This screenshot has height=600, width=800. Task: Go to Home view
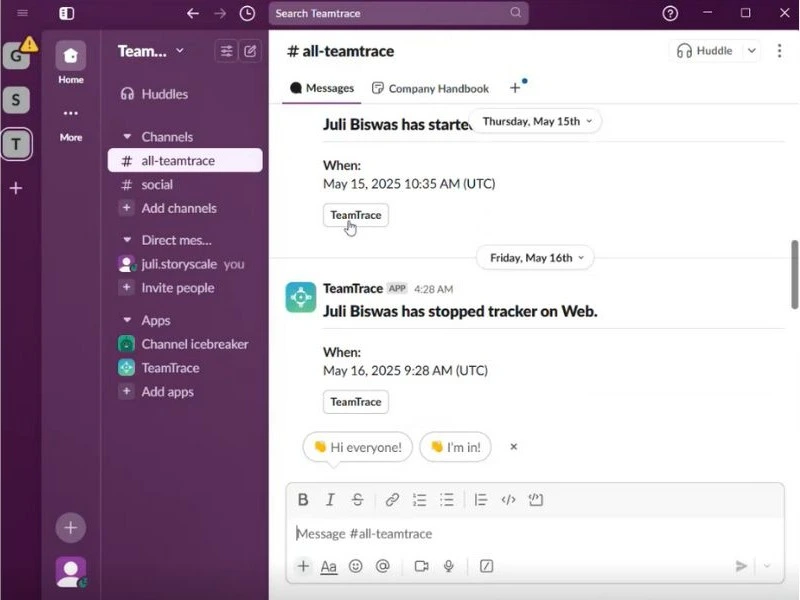pos(71,62)
